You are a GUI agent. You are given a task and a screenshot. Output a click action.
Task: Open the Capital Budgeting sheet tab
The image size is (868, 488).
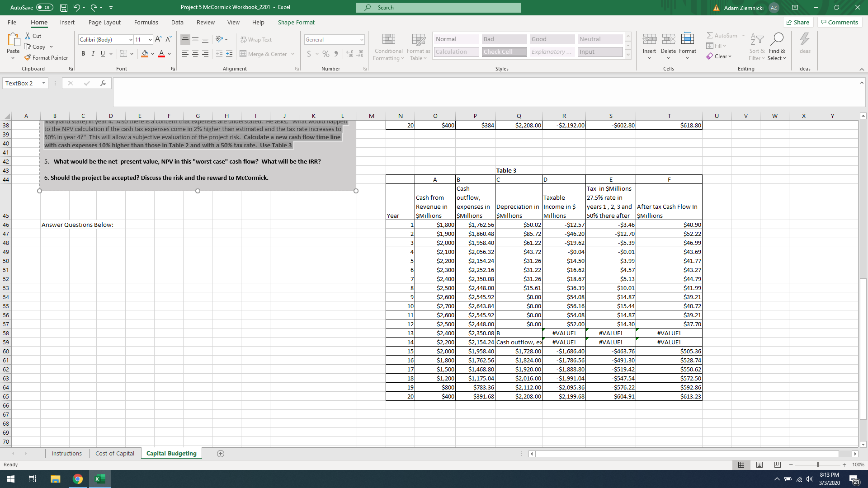pos(171,453)
